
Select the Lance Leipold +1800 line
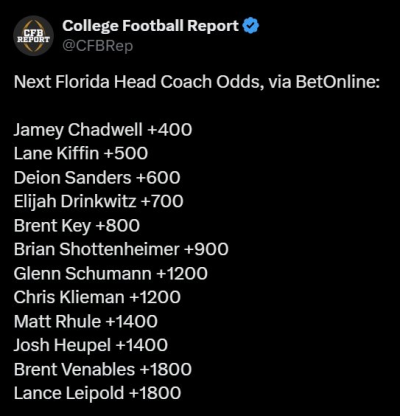pos(98,393)
